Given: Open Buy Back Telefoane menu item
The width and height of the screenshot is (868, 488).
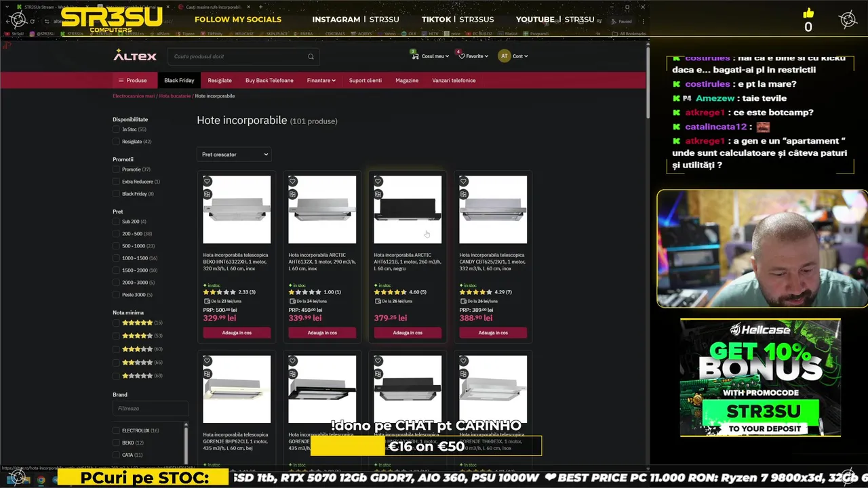Looking at the screenshot, I should point(269,80).
